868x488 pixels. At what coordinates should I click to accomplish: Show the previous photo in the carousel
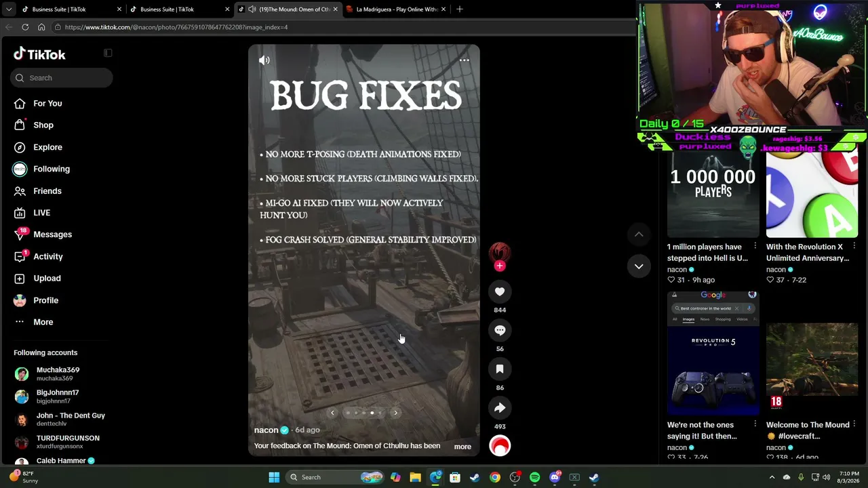(x=332, y=413)
